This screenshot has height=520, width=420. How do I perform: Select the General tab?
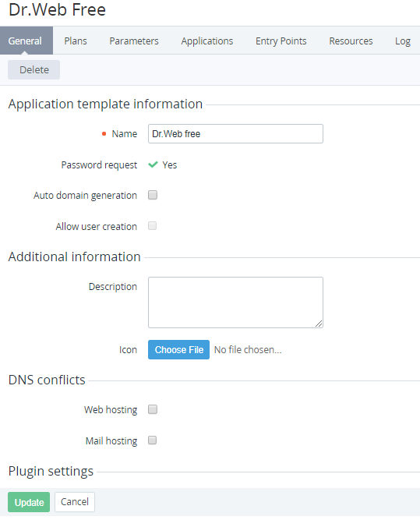click(x=26, y=41)
